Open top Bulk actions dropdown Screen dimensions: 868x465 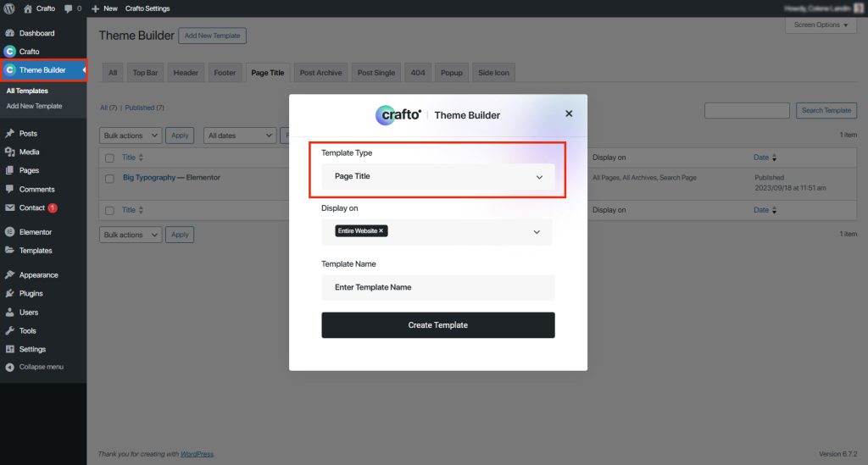pos(131,136)
